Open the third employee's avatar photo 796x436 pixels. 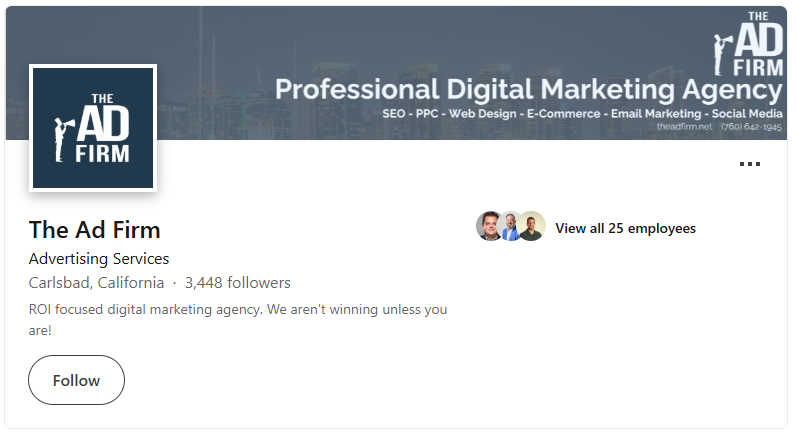(x=532, y=227)
